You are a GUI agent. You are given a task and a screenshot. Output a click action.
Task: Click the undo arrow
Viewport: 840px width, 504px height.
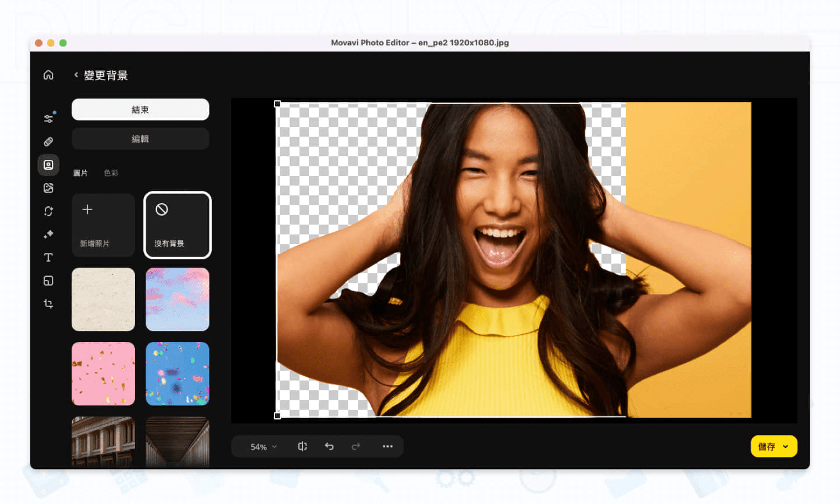click(x=329, y=446)
